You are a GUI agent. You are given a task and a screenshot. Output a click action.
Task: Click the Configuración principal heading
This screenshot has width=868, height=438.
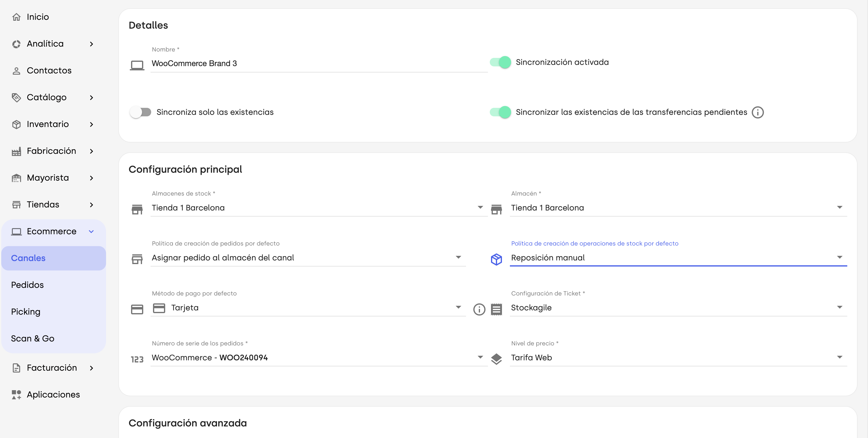tap(185, 169)
